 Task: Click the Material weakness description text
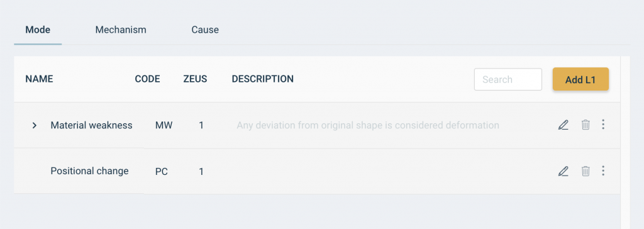point(368,125)
